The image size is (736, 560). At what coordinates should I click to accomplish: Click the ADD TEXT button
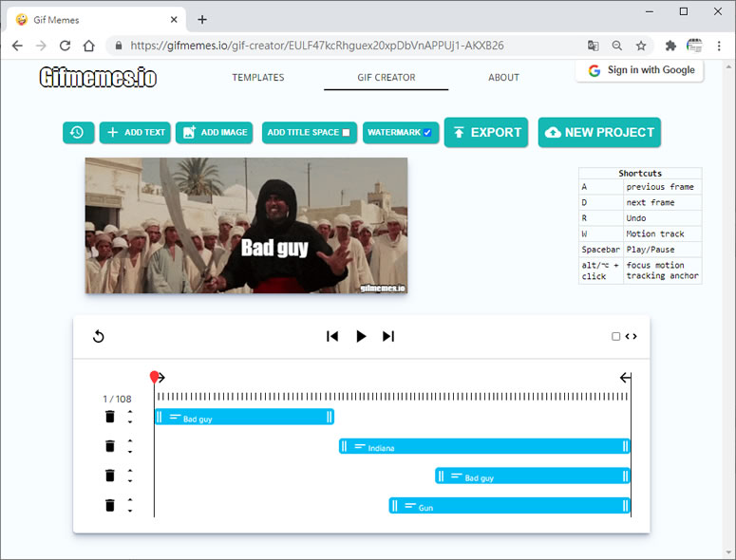pyautogui.click(x=135, y=133)
